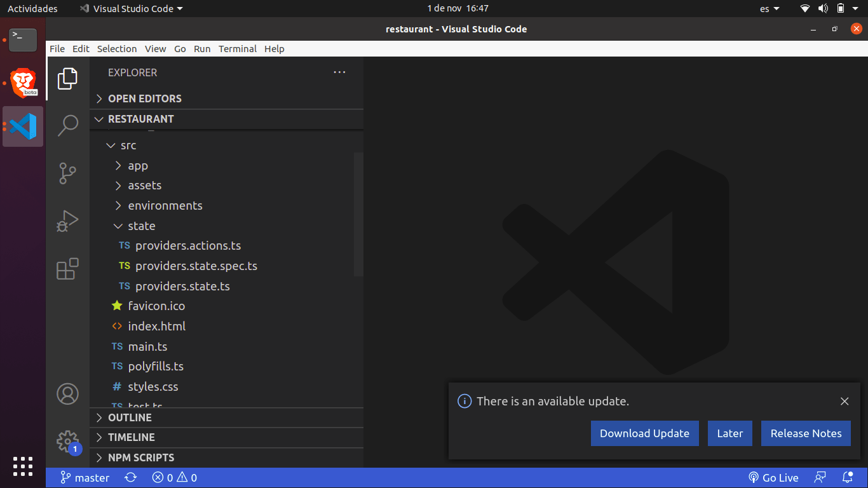Open the Extensions view
The width and height of the screenshot is (868, 488).
(67, 269)
